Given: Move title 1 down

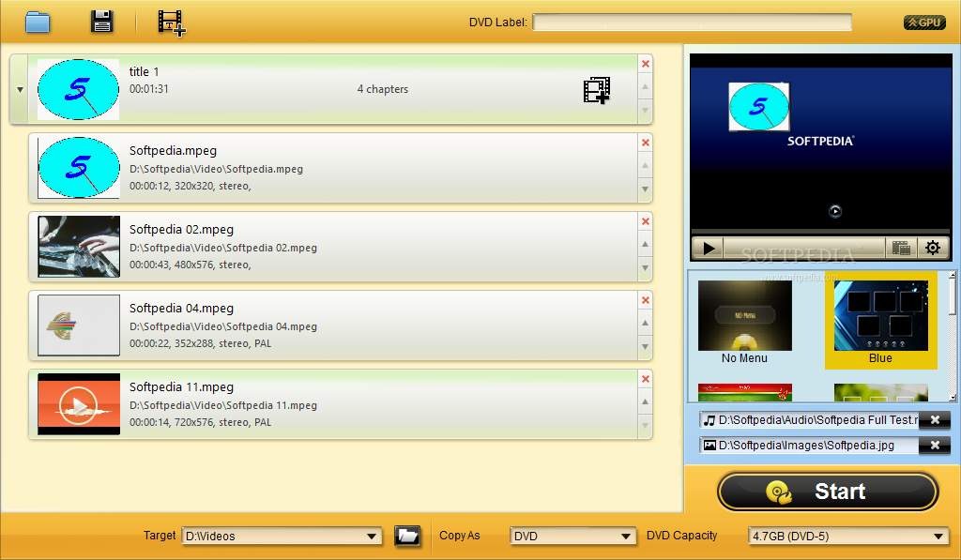Looking at the screenshot, I should coord(646,111).
